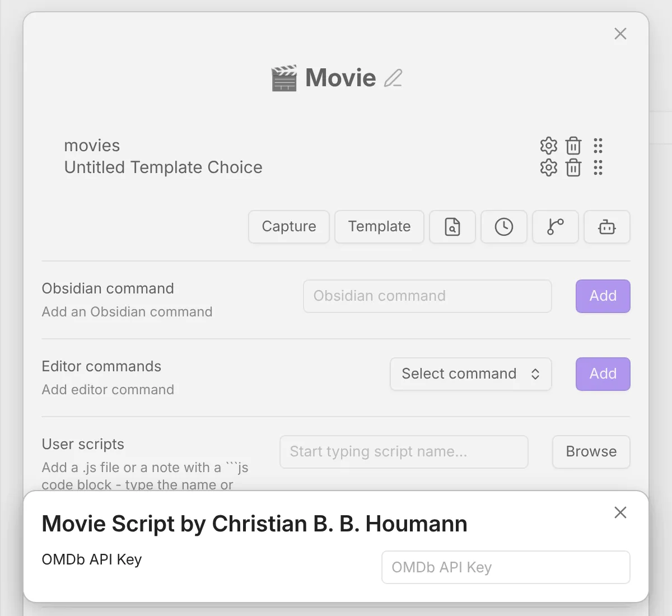The width and height of the screenshot is (672, 616).
Task: Delete the movies choice trash icon
Action: [573, 146]
